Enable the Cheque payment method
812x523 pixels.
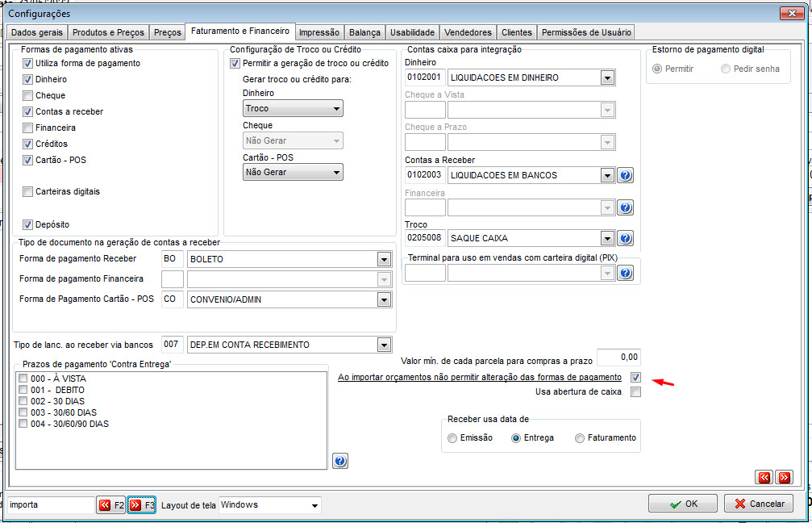click(28, 96)
